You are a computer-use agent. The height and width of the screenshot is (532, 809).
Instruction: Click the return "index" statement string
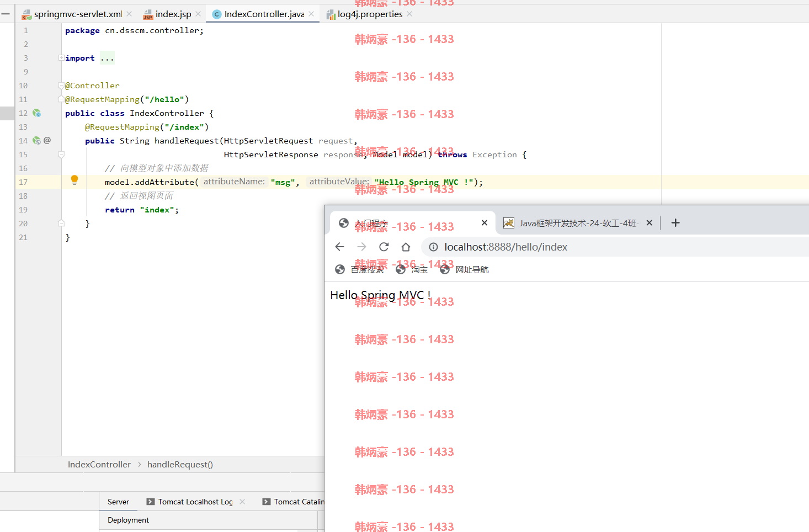pyautogui.click(x=157, y=210)
